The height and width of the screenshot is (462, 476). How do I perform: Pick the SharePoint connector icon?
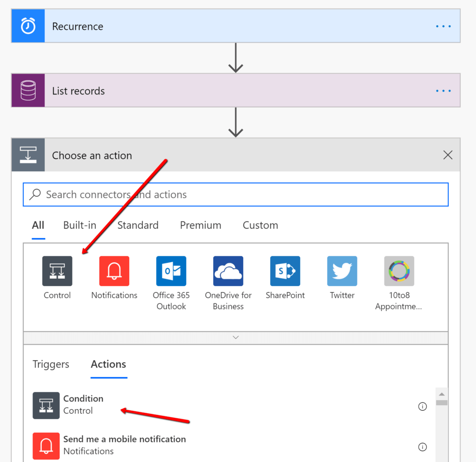285,271
